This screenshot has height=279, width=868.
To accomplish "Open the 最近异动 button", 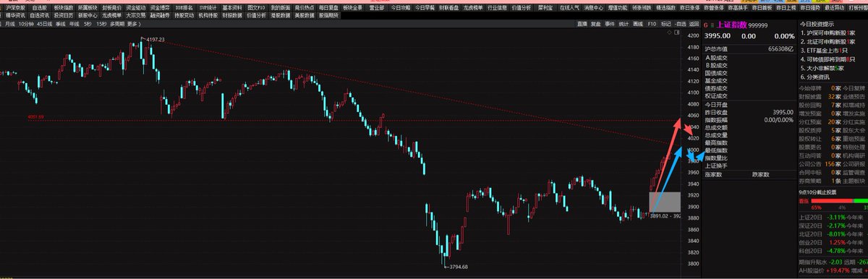I will click(835, 7).
